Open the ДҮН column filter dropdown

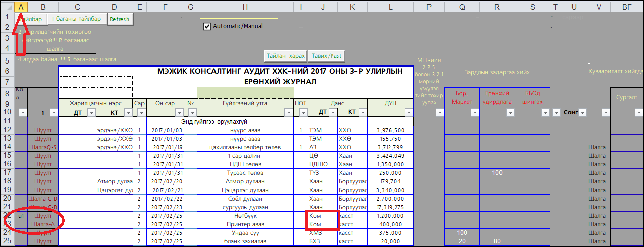point(408,113)
